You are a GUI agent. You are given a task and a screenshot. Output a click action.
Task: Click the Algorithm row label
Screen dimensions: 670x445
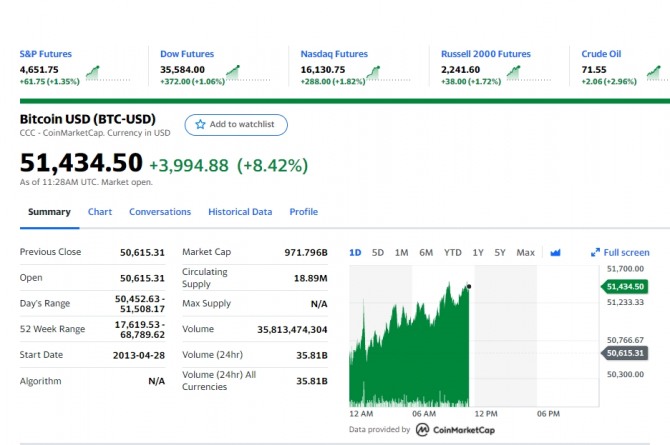40,381
